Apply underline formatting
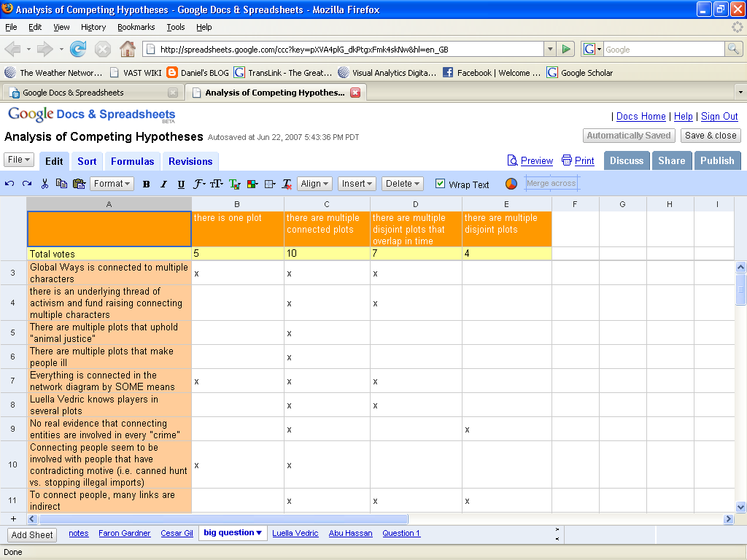Viewport: 747px width, 560px height. click(181, 184)
